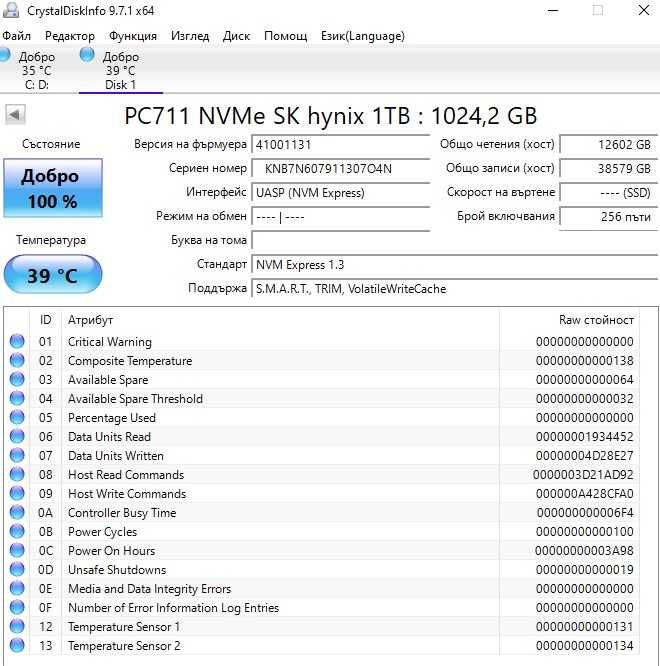Screen dimensions: 660x666
Task: Click the Добро 100 % health status button
Action: (53, 188)
